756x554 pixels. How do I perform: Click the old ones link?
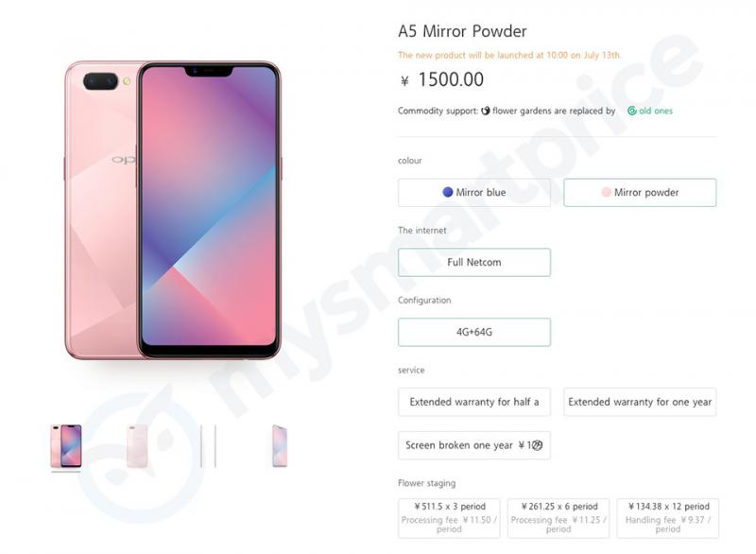[656, 111]
